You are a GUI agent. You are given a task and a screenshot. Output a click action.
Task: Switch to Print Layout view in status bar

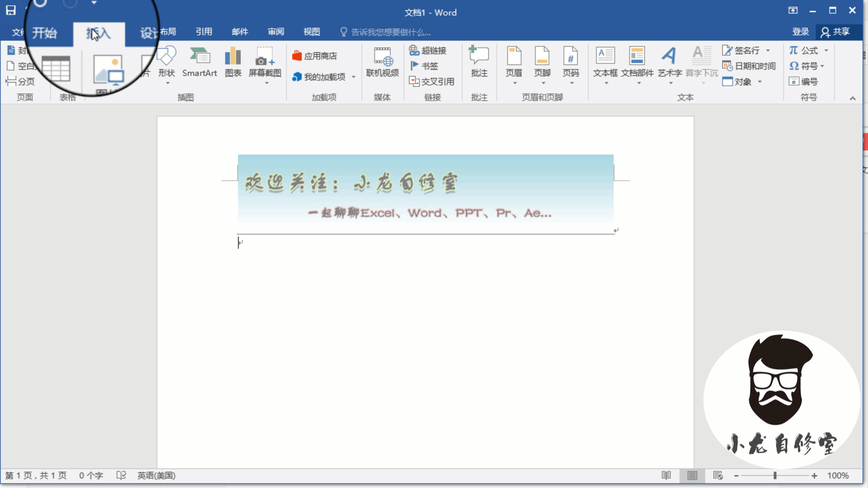coord(692,475)
